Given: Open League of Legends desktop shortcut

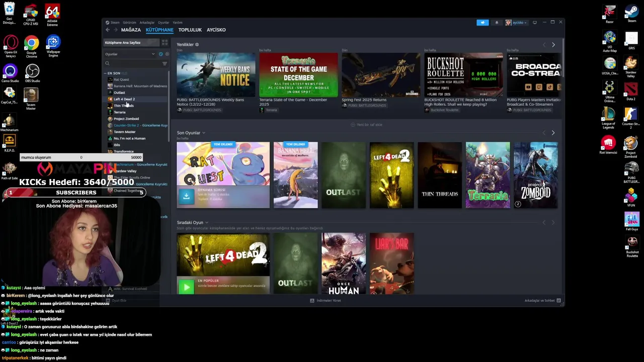Looking at the screenshot, I should click(x=609, y=119).
